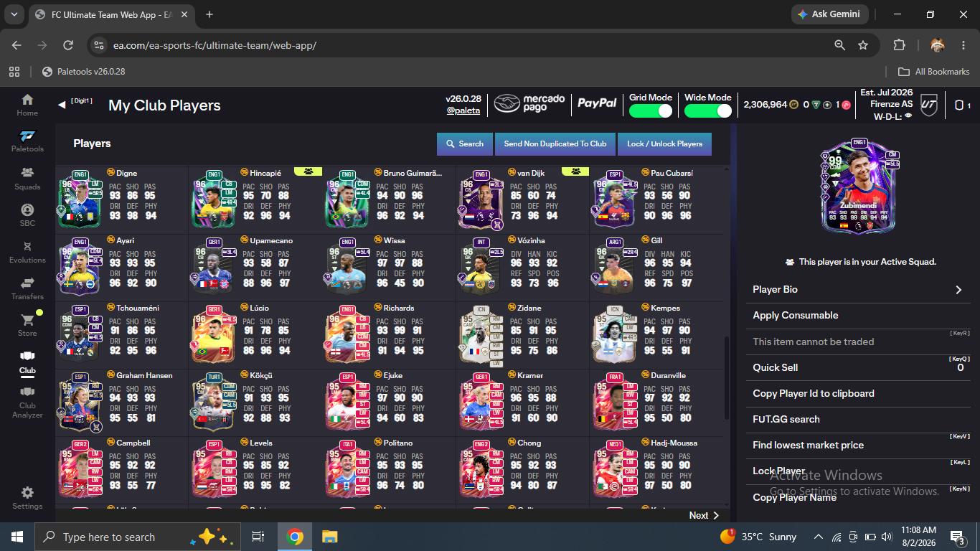Screen dimensions: 980x551
Task: Open the @paleta link
Action: pos(463,110)
